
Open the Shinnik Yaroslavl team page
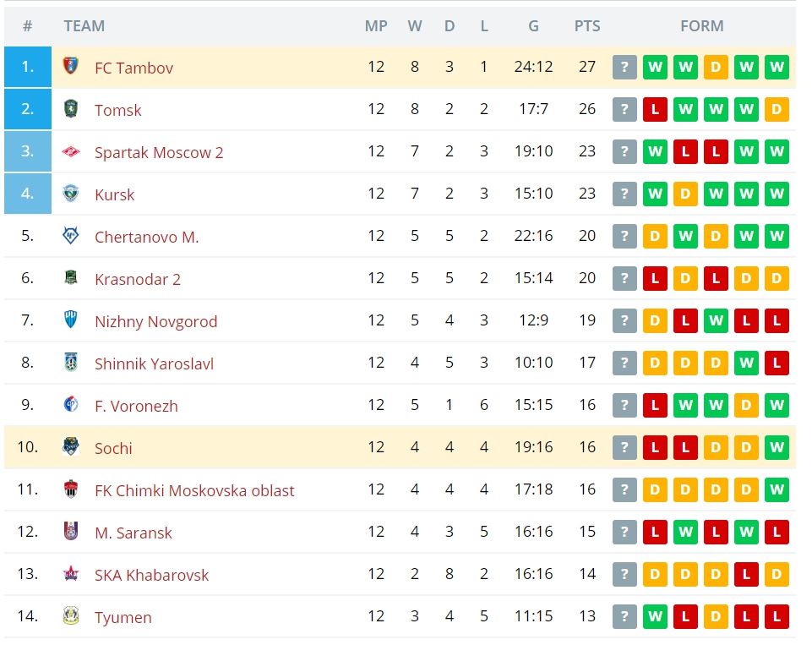[154, 363]
